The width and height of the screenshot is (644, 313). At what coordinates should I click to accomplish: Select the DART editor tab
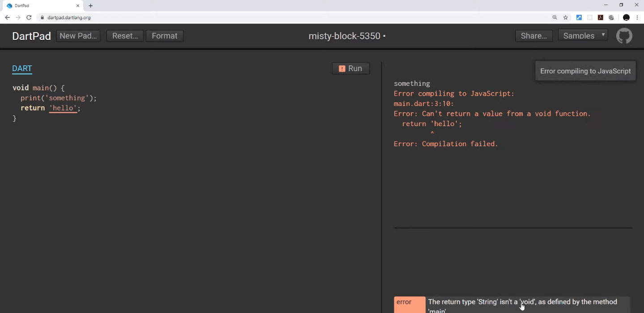(x=22, y=69)
